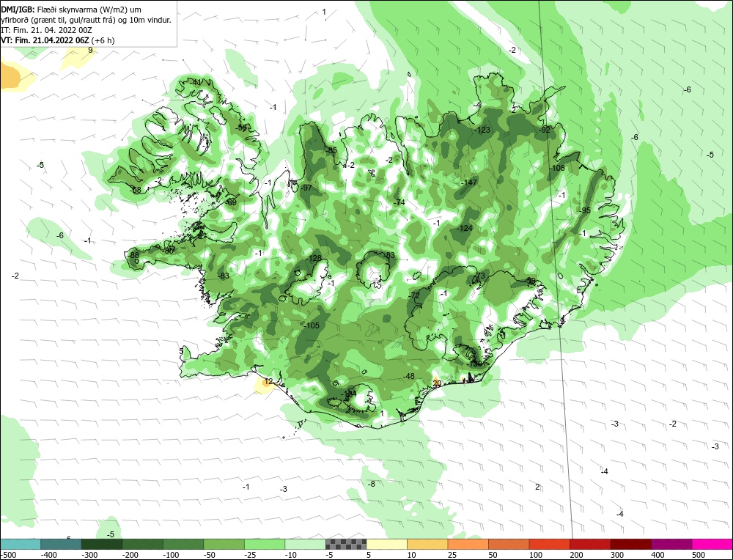
Task: Click the -25 to -10 light green legend swatch
Action: click(x=264, y=544)
